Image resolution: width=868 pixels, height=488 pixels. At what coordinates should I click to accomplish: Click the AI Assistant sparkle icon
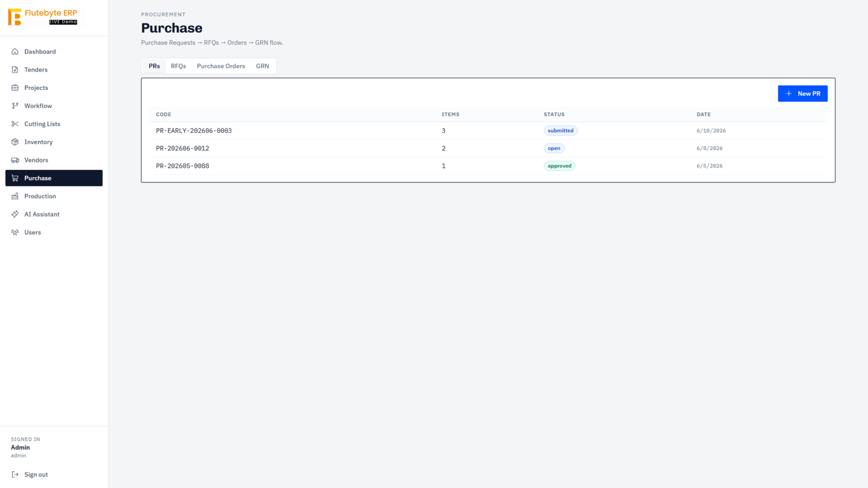(x=15, y=214)
